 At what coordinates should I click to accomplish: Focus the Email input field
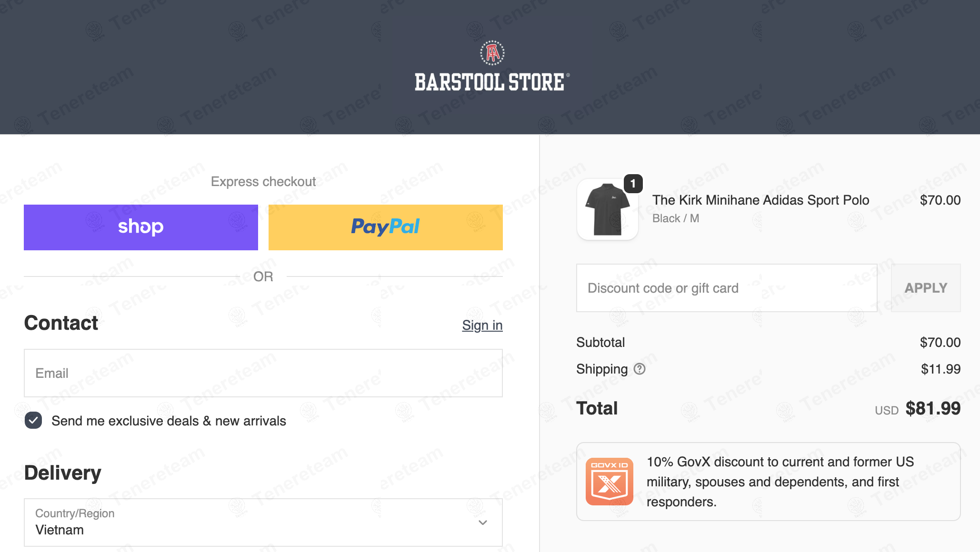click(263, 373)
